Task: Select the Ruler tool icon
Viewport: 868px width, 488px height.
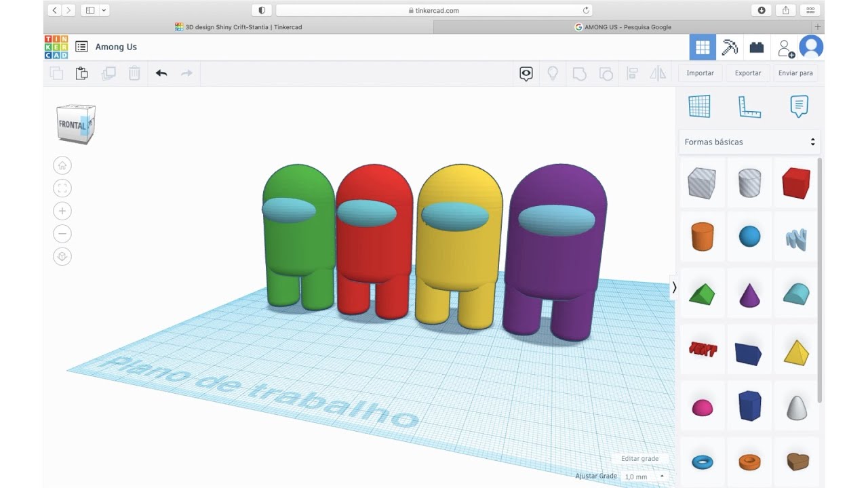Action: (x=749, y=106)
